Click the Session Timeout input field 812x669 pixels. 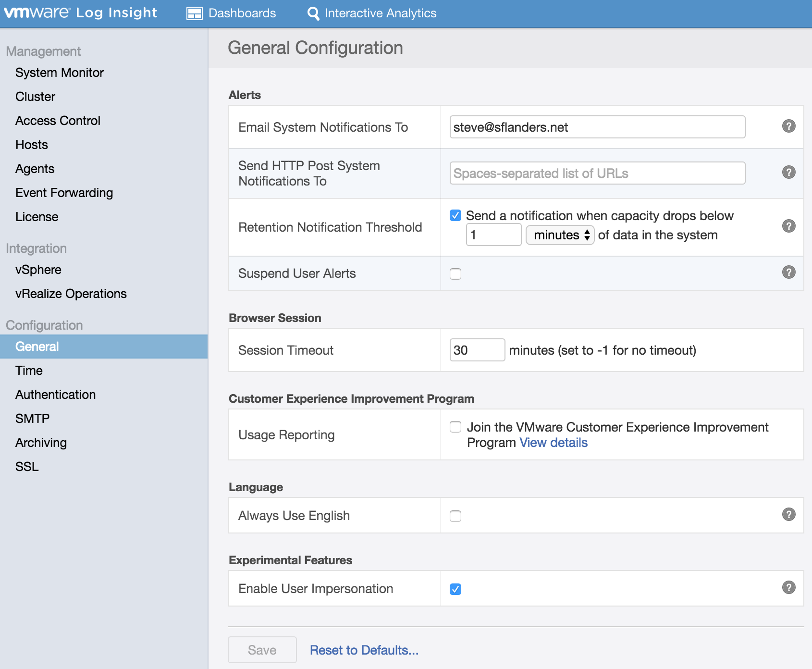(x=477, y=350)
